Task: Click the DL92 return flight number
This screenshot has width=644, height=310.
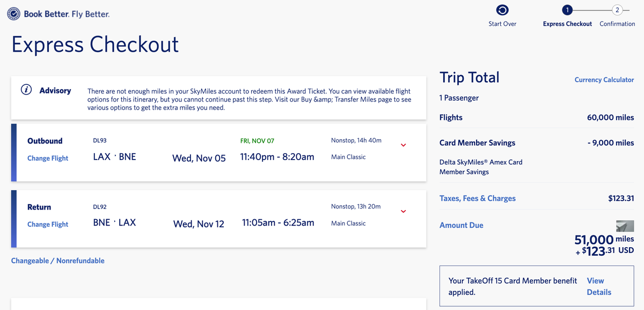Action: (x=100, y=207)
